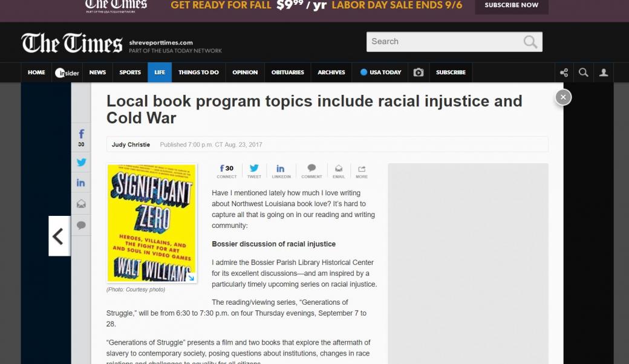Go to previous article with the left arrow

tap(59, 236)
